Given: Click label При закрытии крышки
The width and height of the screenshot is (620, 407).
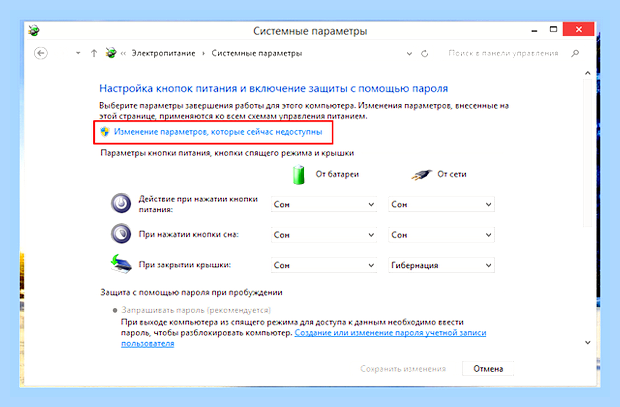Looking at the screenshot, I should 185,265.
